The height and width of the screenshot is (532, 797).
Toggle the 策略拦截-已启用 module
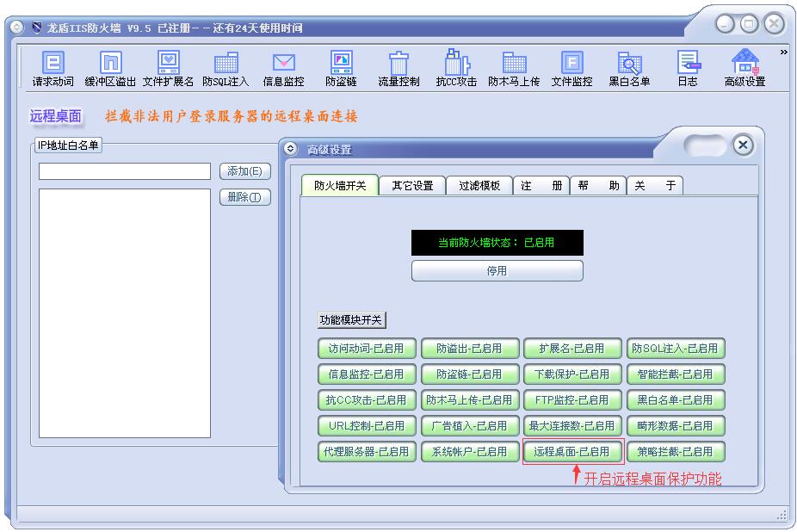pos(675,452)
